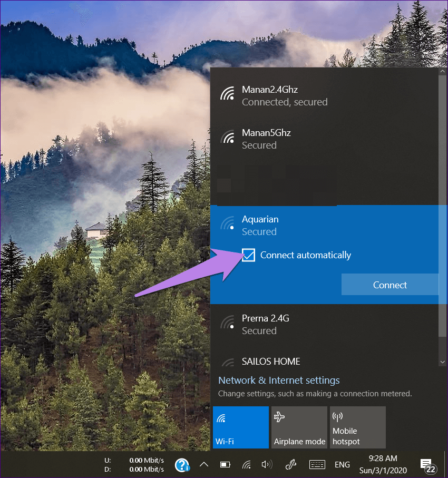Select the Aquarian network name

(x=260, y=219)
